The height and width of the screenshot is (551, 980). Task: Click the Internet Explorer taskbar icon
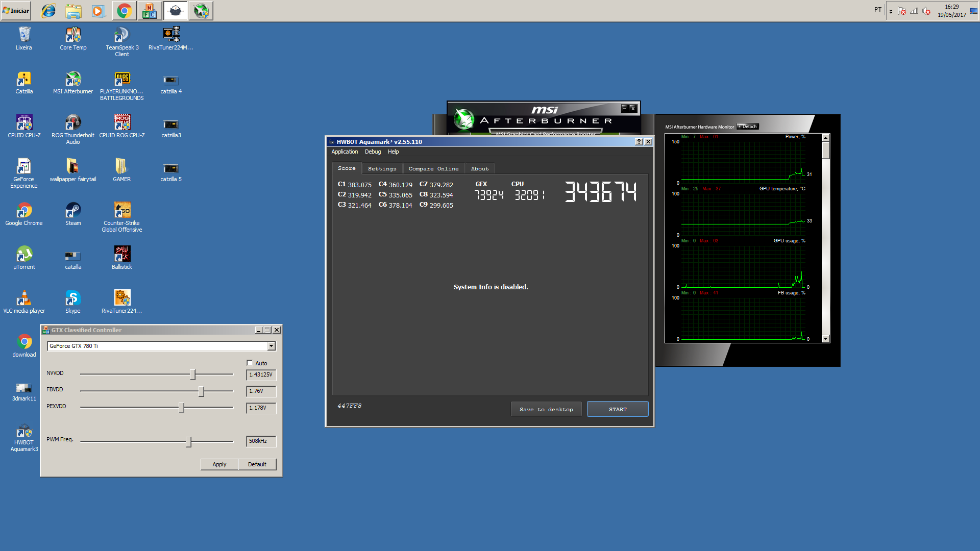[48, 11]
